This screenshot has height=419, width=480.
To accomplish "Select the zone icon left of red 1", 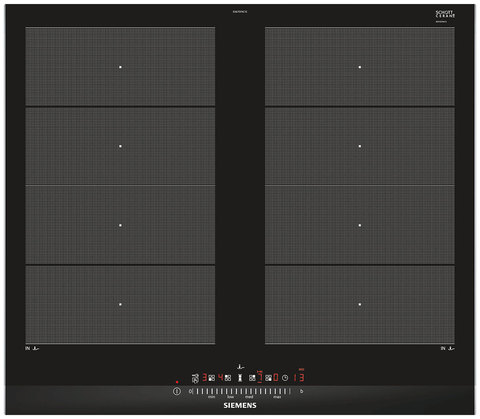I will pos(252,378).
